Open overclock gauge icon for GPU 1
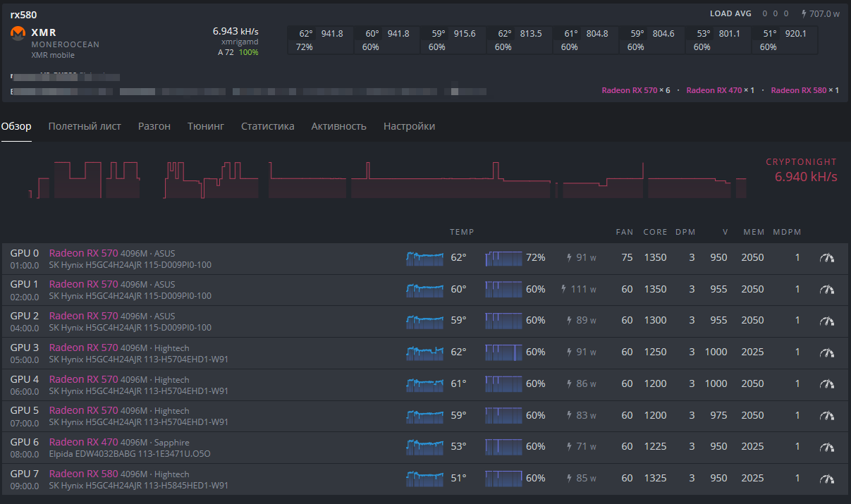This screenshot has width=851, height=504. pos(826,289)
